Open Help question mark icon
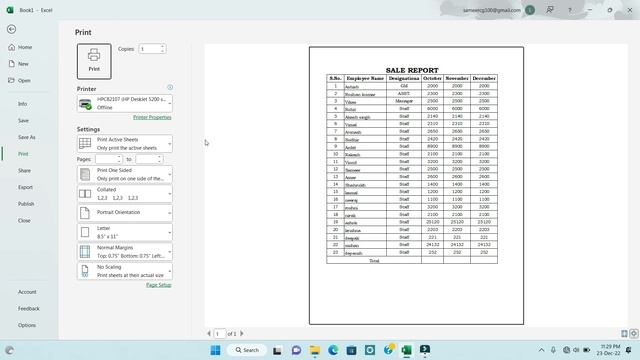 [x=570, y=10]
